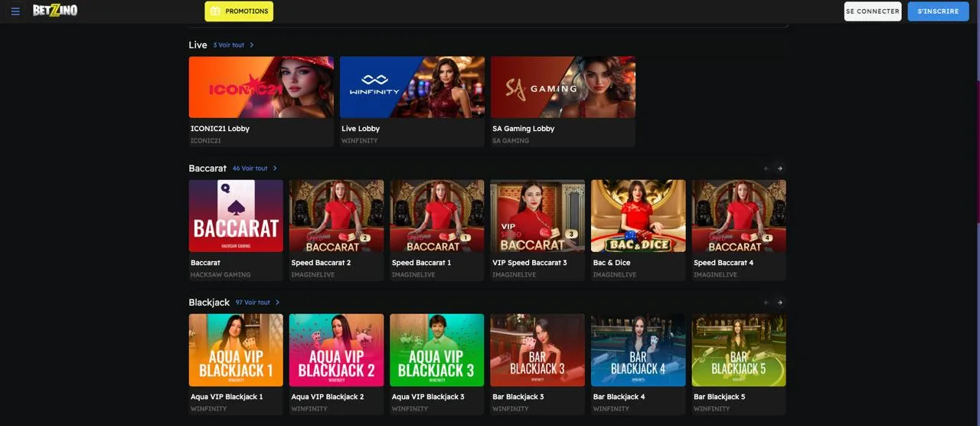The image size is (980, 426).
Task: Open Baccarat 'Voir tout' link
Action: pos(255,169)
